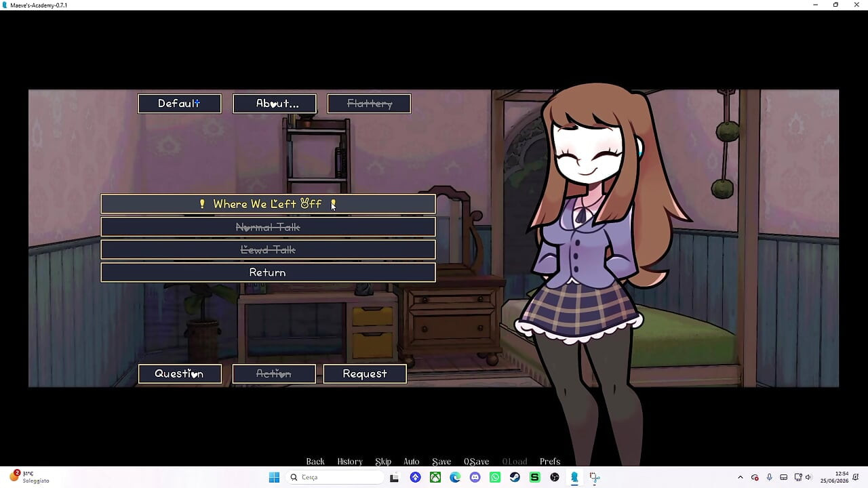The height and width of the screenshot is (488, 868).
Task: Click the greyed Q.Load entry
Action: click(515, 462)
